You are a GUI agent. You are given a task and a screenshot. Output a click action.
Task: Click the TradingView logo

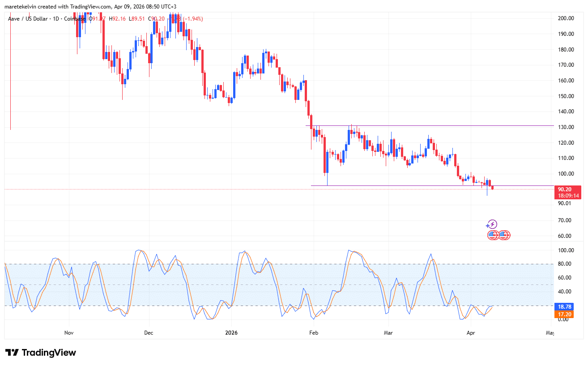point(40,353)
